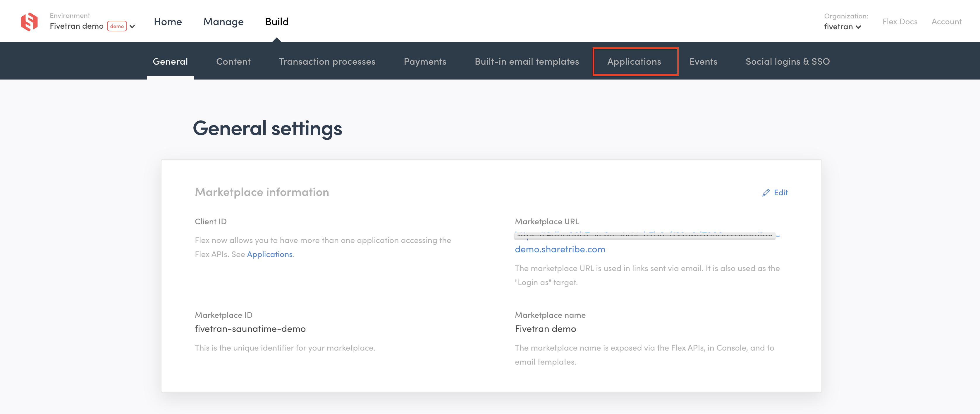Click the demo environment badge

[117, 26]
